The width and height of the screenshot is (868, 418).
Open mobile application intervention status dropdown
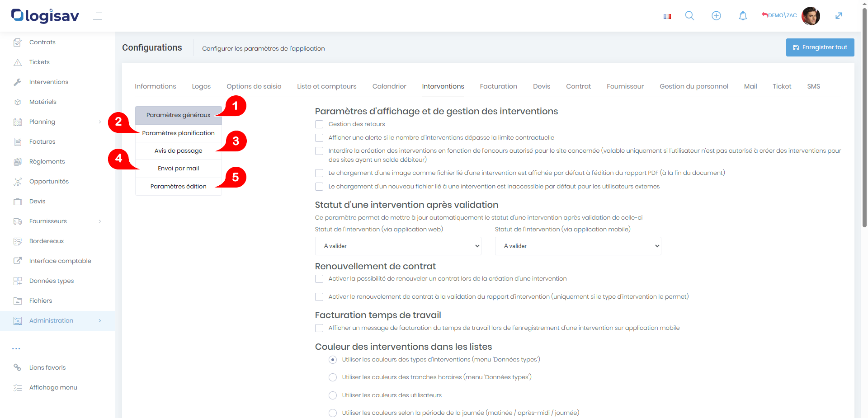click(578, 246)
